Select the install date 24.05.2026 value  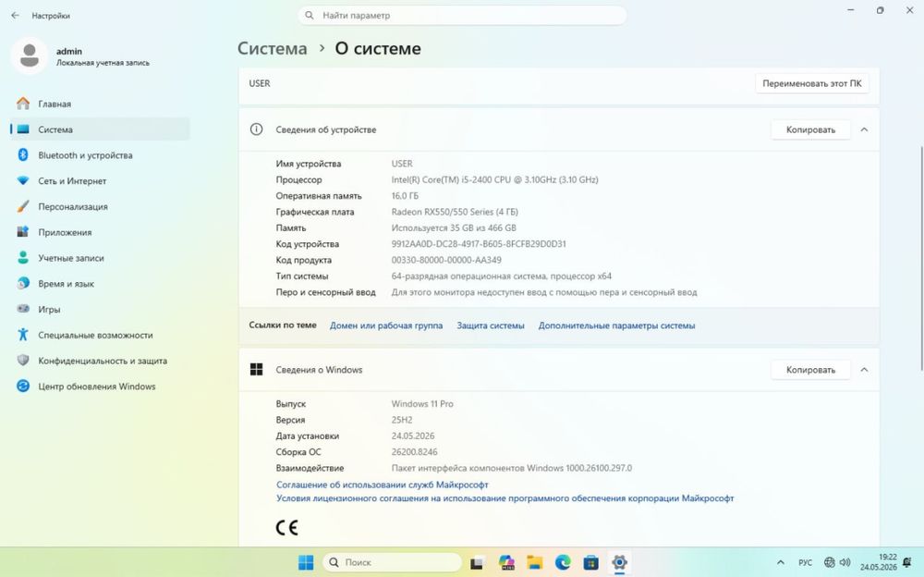pos(412,436)
